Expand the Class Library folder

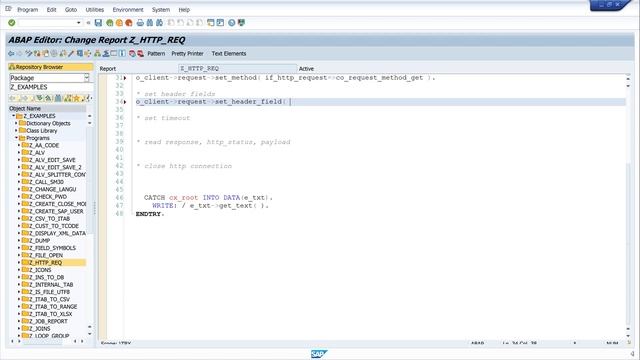(x=16, y=131)
